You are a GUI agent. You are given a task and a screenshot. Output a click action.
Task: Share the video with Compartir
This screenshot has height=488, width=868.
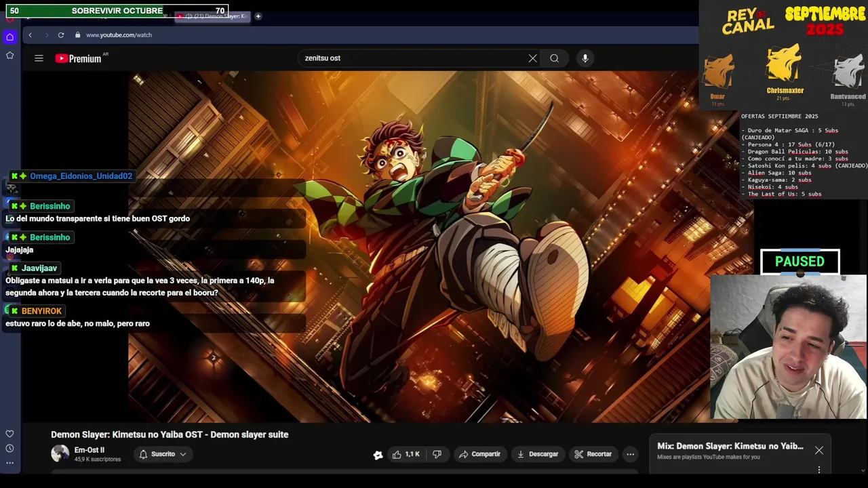pos(479,454)
